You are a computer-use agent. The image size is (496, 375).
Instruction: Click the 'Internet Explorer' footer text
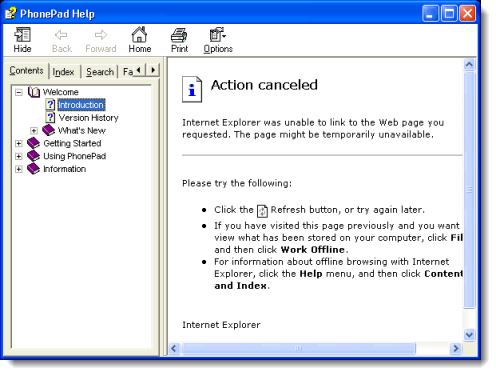coord(221,325)
